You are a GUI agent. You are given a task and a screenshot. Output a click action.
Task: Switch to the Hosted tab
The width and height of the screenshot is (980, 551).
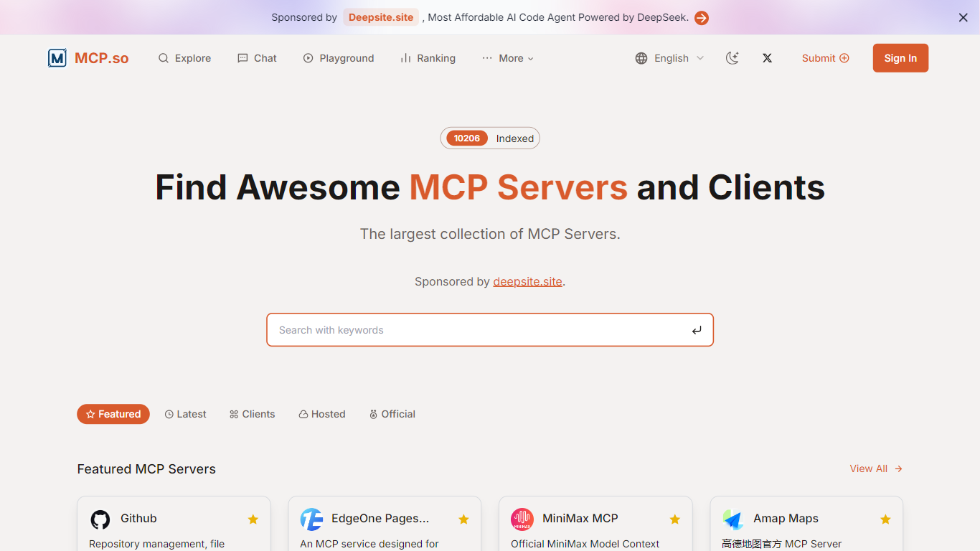[x=322, y=414]
